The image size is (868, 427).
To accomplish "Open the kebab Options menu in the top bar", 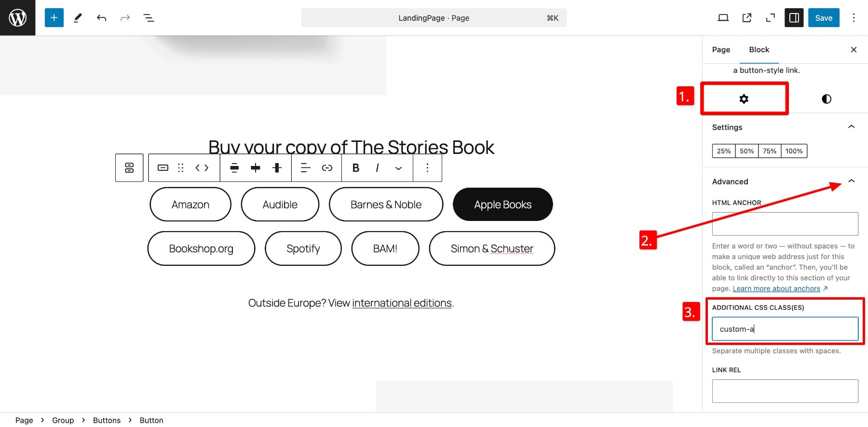I will tap(854, 17).
